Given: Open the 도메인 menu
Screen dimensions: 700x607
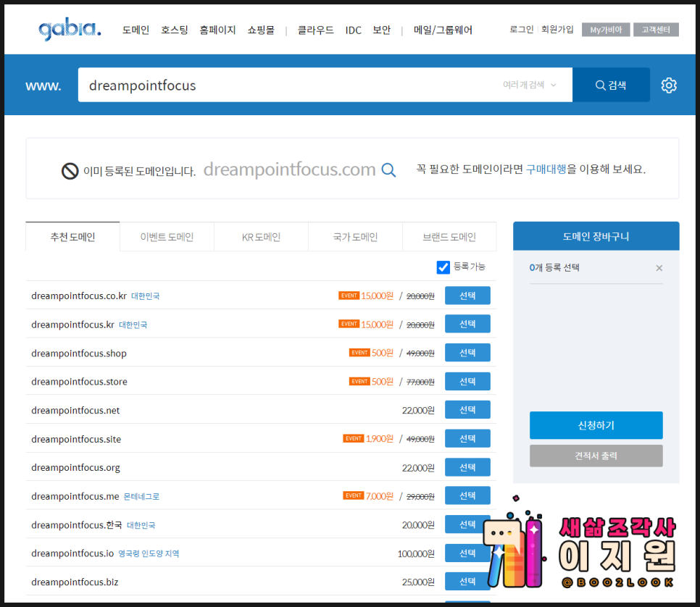Looking at the screenshot, I should click(136, 30).
